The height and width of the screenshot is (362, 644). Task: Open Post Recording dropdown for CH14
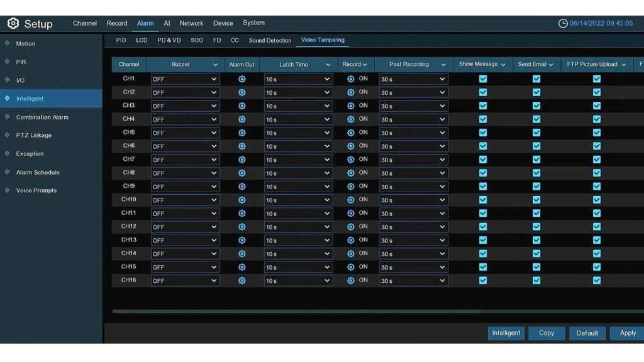pos(413,254)
